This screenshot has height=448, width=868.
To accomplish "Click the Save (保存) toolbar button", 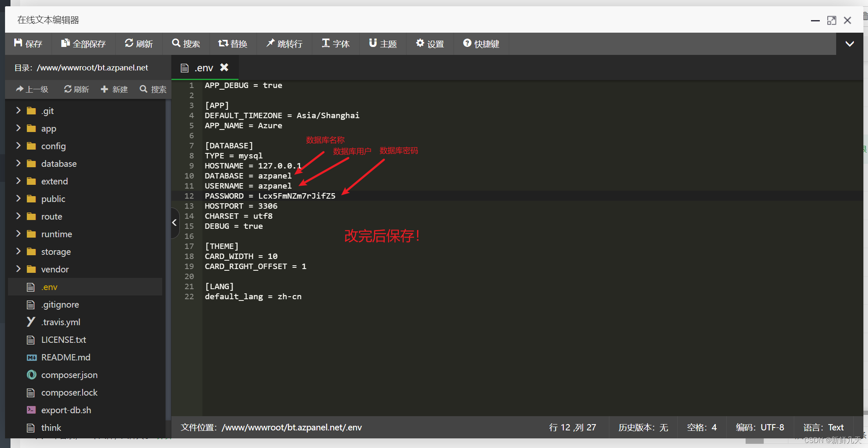I will pyautogui.click(x=28, y=44).
